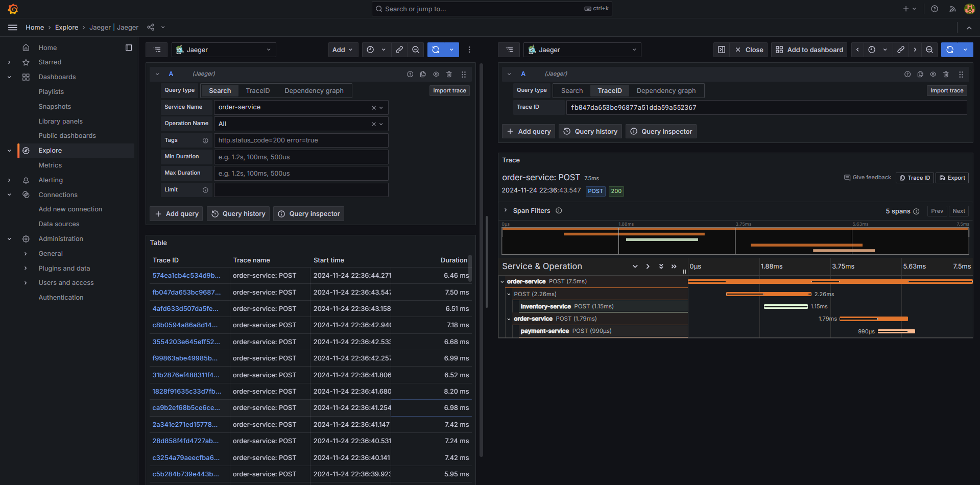The height and width of the screenshot is (485, 980).
Task: Open right pane query outline icon
Action: pos(509,50)
